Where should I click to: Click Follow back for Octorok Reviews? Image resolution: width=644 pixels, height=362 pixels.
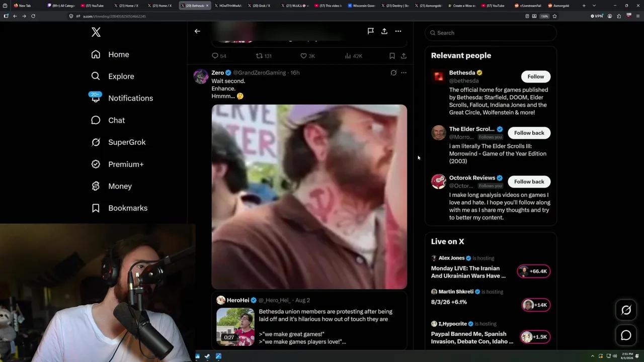[x=529, y=182]
